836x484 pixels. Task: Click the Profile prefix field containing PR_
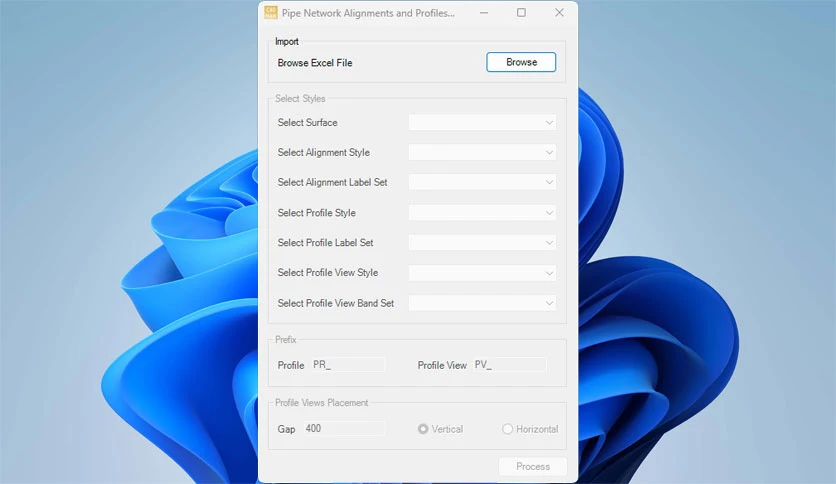[x=348, y=365]
